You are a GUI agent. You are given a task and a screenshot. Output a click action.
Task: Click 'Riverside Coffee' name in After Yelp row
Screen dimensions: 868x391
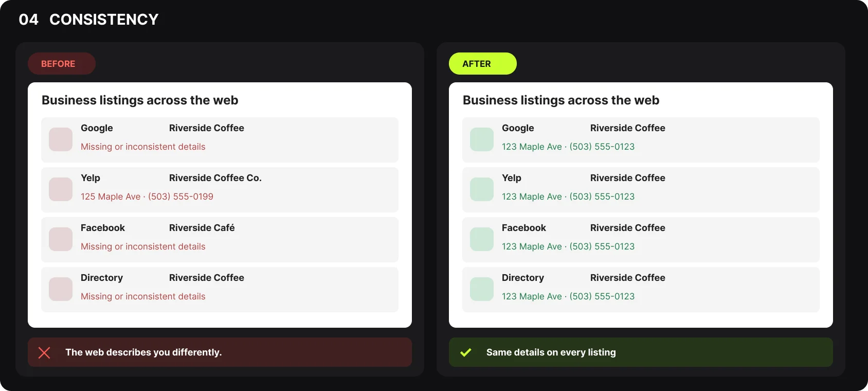pyautogui.click(x=628, y=178)
